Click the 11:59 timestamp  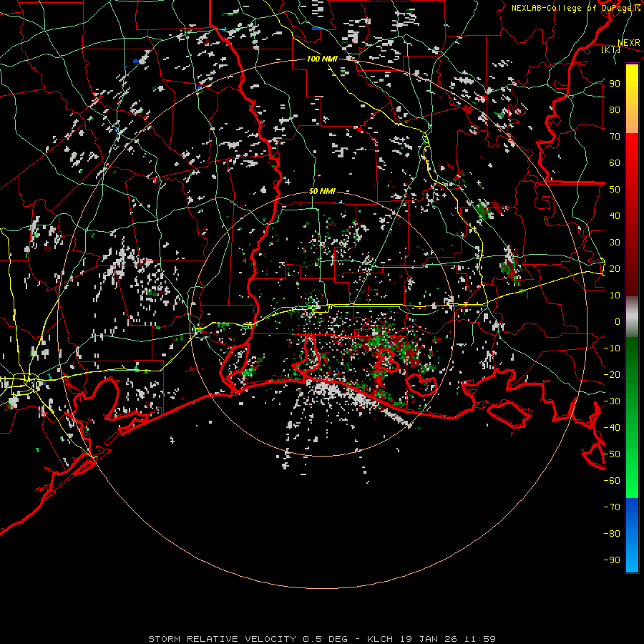point(479,639)
